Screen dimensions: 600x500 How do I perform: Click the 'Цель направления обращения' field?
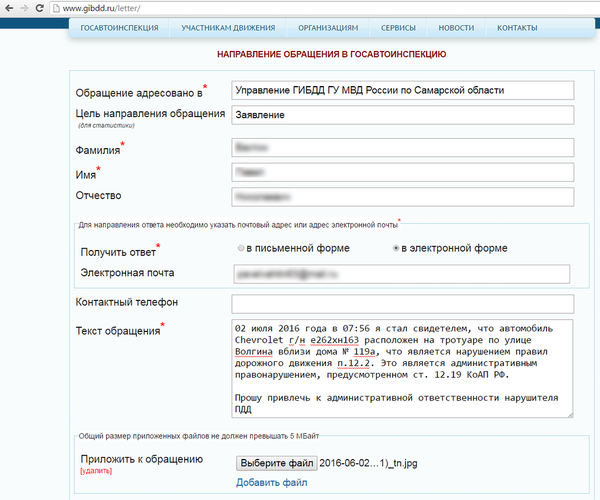pyautogui.click(x=403, y=115)
